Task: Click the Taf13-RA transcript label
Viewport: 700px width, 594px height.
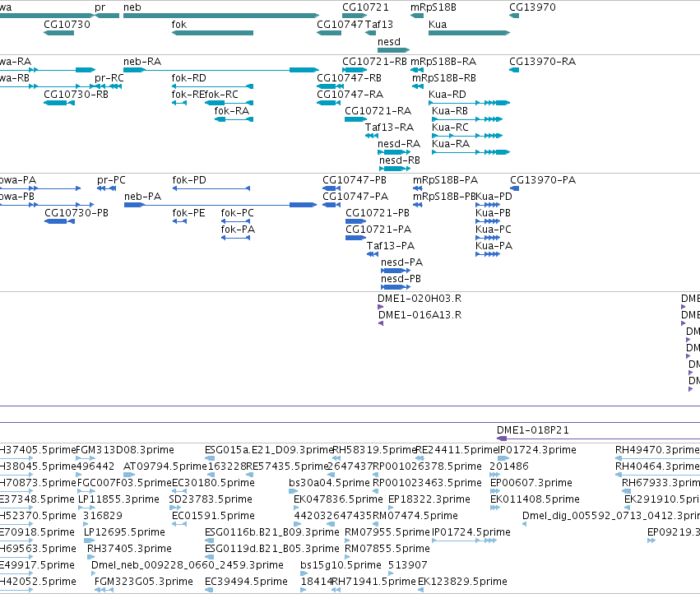Action: click(x=389, y=128)
